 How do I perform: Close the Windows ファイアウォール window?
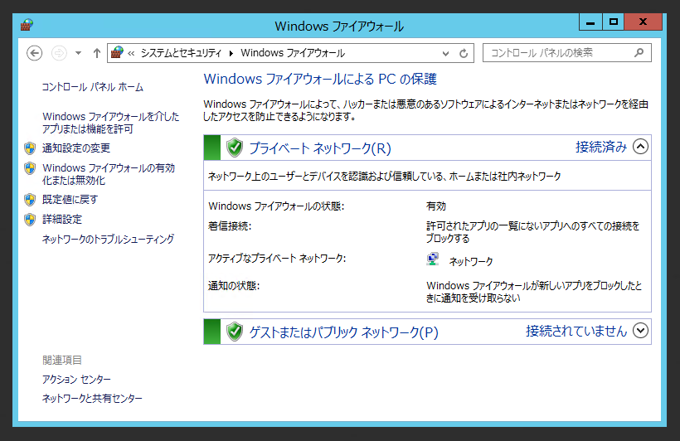click(x=643, y=22)
